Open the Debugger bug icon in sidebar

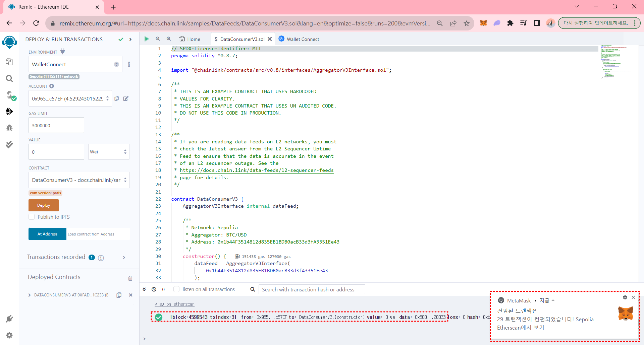[x=9, y=128]
